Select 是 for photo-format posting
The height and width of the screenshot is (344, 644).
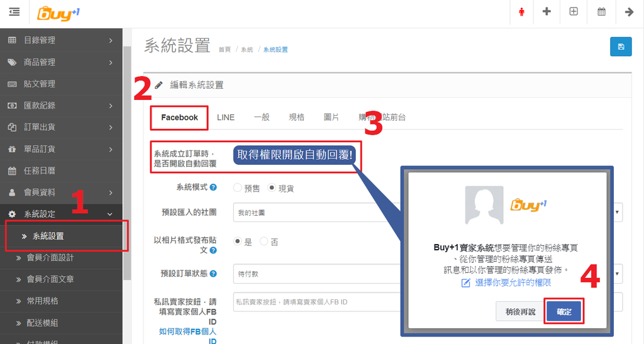(x=237, y=241)
